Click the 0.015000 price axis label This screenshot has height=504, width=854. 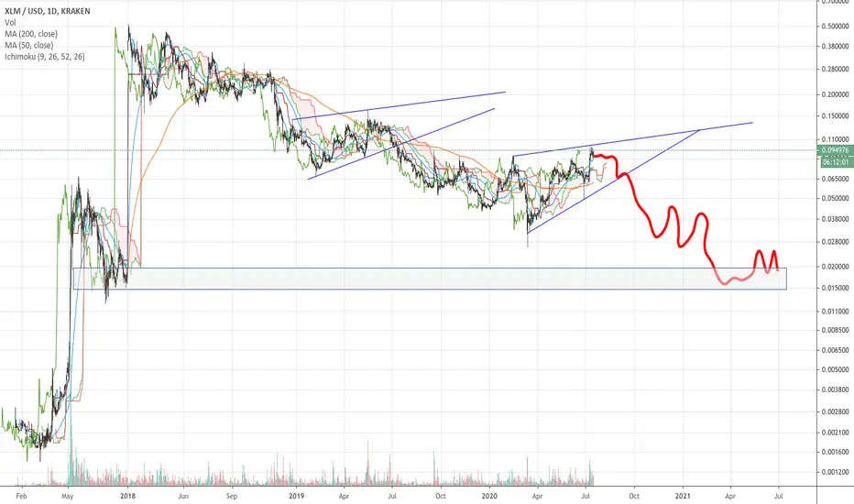click(x=836, y=289)
